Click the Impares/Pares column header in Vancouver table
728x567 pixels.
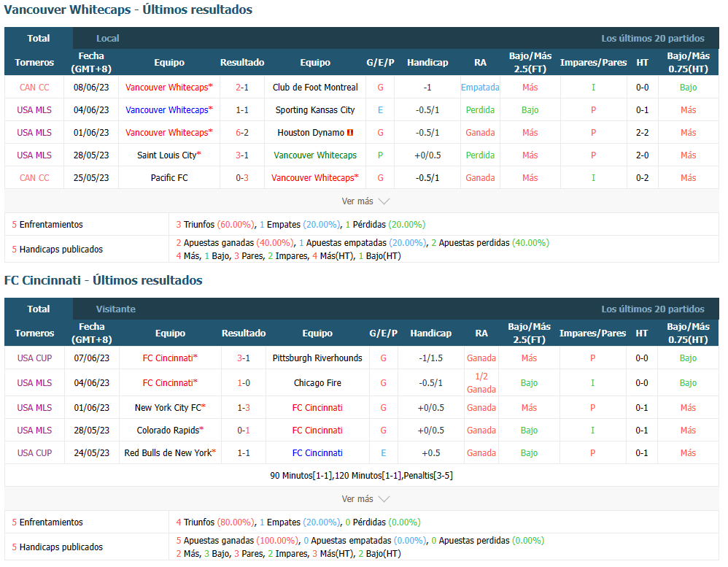(593, 62)
